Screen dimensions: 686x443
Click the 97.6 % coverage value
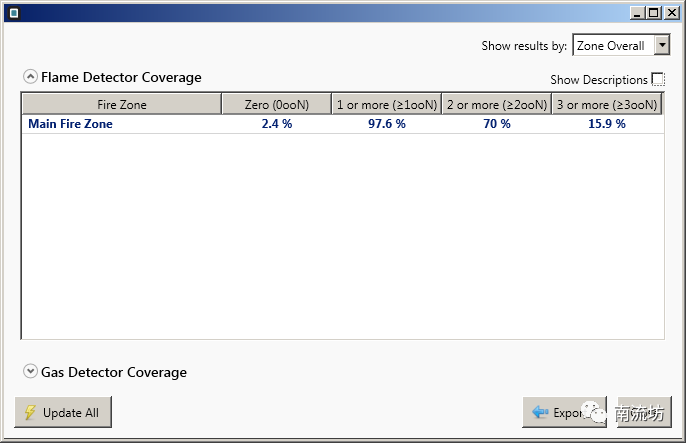(x=387, y=124)
